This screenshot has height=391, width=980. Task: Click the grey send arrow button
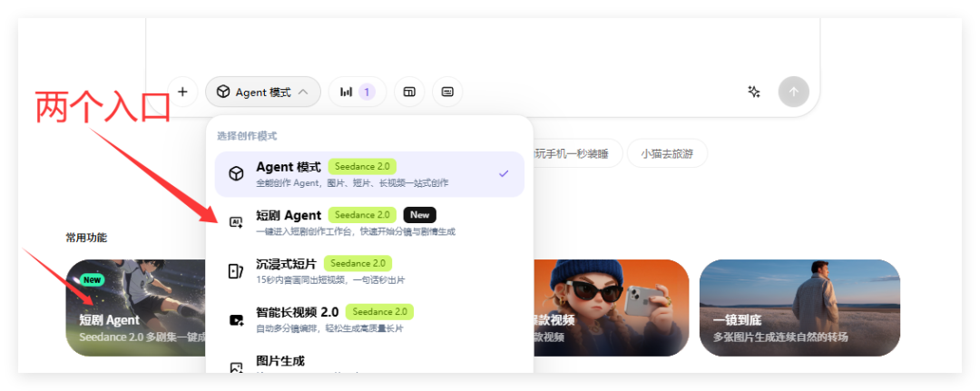(794, 92)
